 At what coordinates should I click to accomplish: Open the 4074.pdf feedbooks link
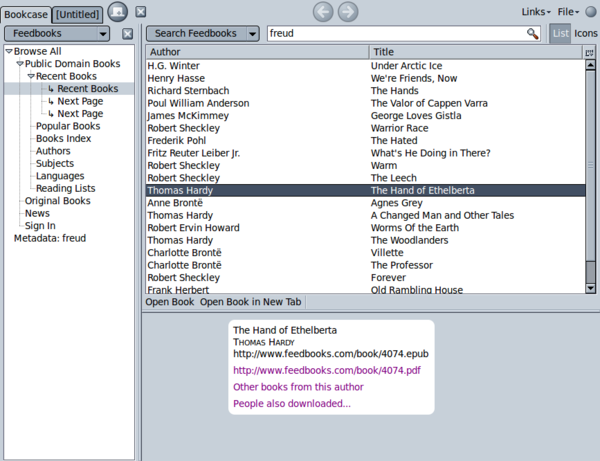(327, 370)
